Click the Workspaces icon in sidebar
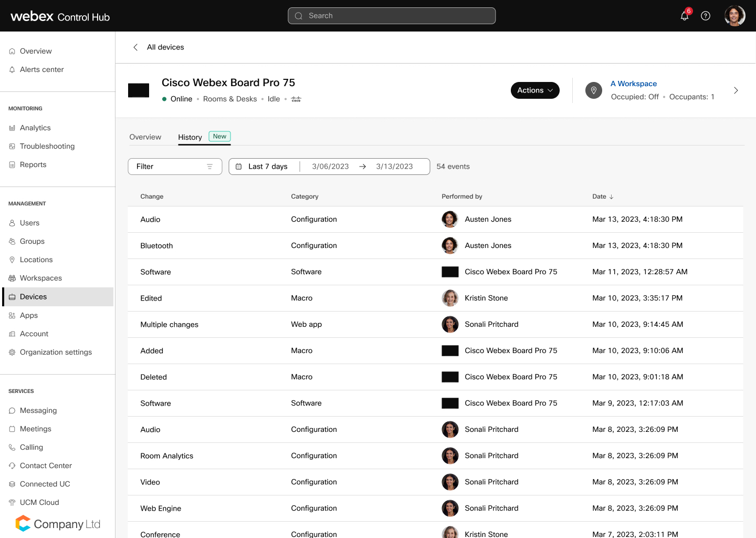Image resolution: width=756 pixels, height=538 pixels. (12, 278)
